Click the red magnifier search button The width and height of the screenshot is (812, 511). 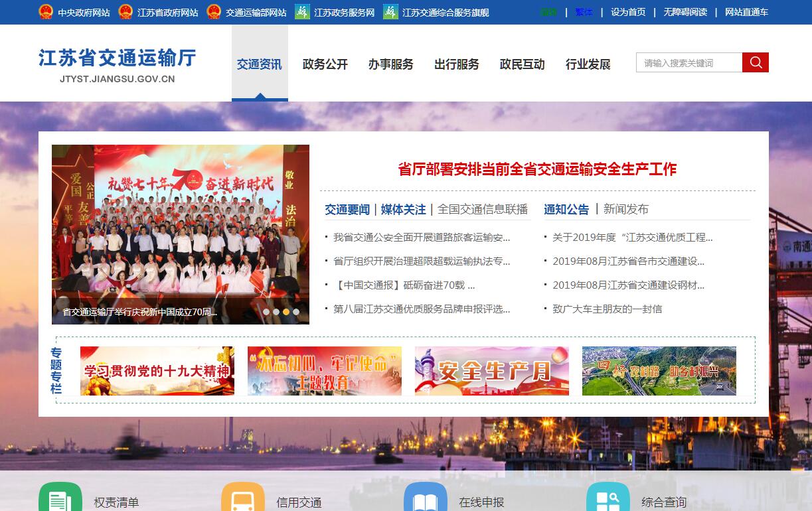pyautogui.click(x=755, y=62)
